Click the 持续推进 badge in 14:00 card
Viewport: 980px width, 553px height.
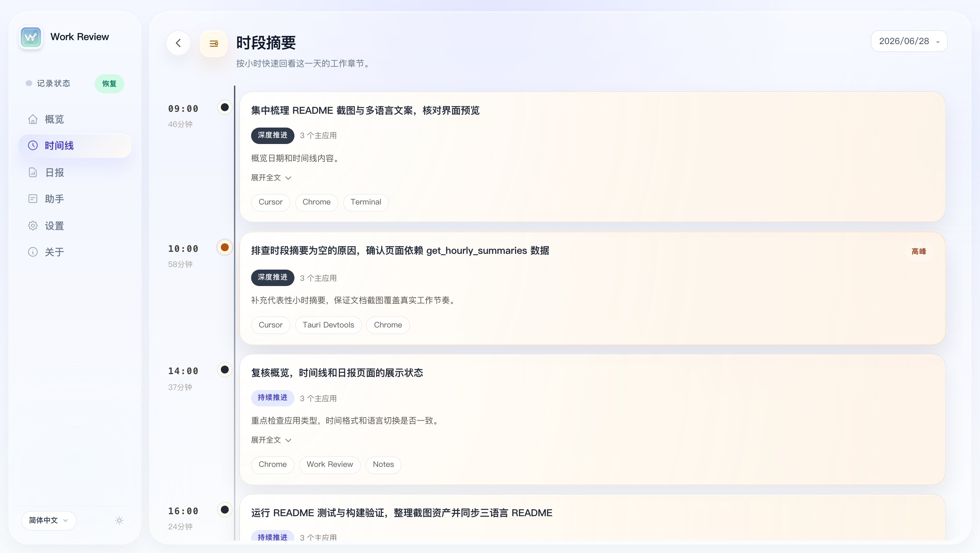tap(272, 398)
